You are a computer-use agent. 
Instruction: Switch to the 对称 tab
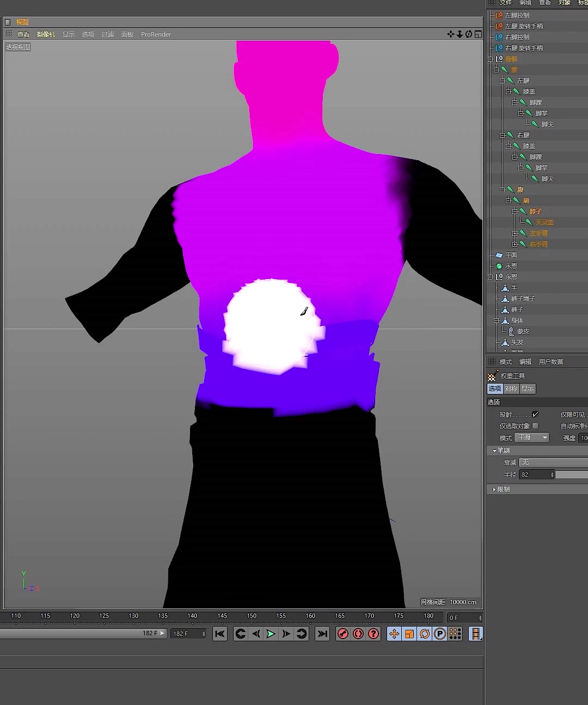point(511,388)
